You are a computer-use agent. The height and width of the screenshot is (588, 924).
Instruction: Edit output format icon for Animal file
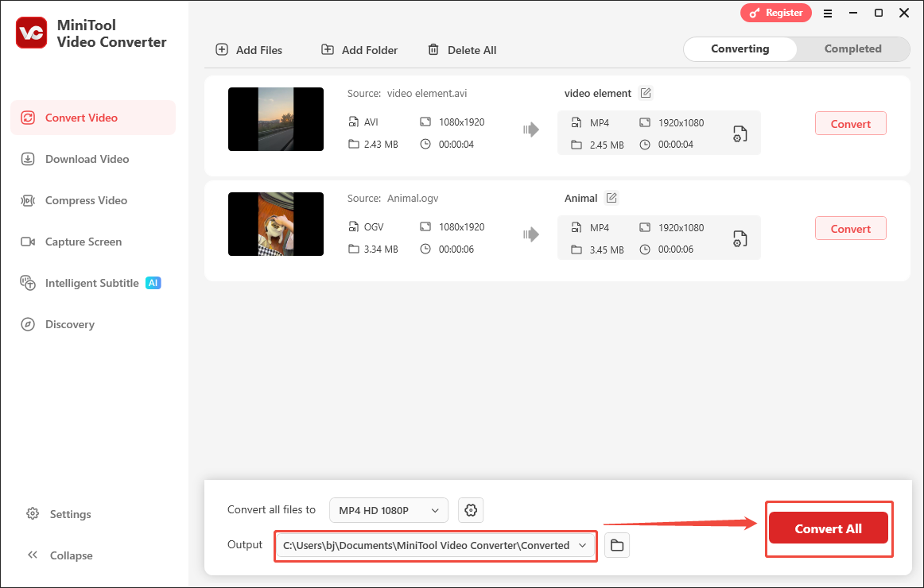point(740,238)
